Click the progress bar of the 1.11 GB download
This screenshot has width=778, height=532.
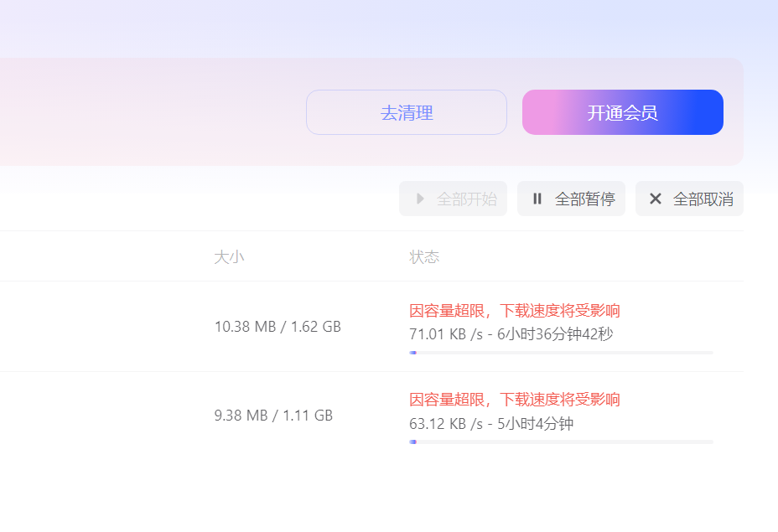point(561,442)
